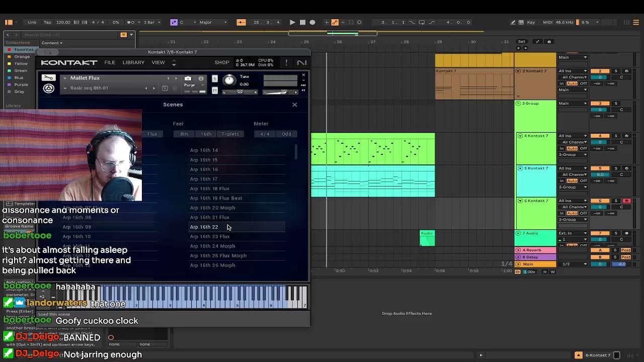Screen dimensions: 644x362
Task: Open the Kontakt instrument wrench edit icon
Action: pyautogui.click(x=48, y=78)
